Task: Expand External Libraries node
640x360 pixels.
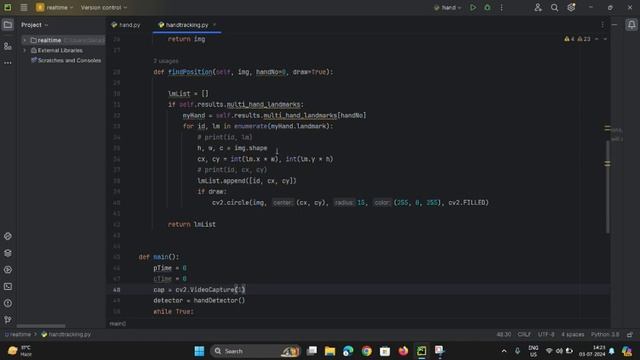Action: (25, 50)
